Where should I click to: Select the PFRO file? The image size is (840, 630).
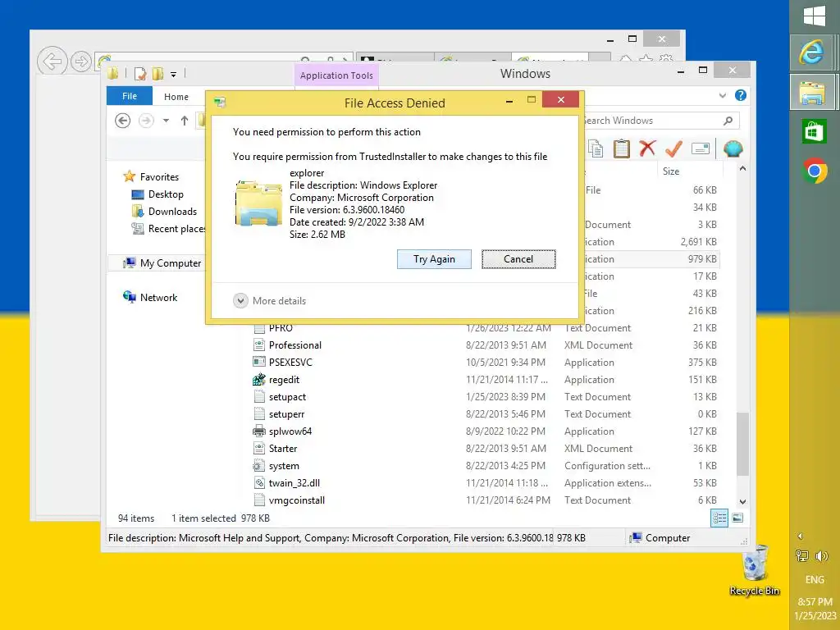pos(281,328)
